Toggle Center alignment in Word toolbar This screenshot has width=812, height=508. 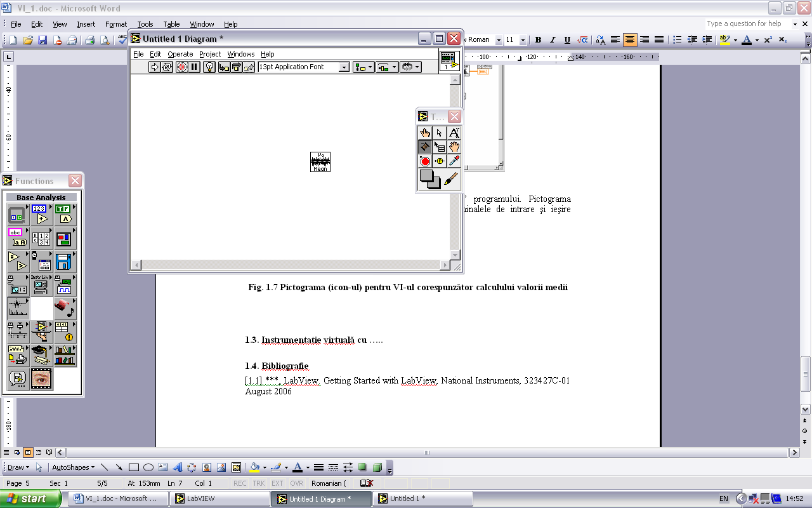[630, 40]
